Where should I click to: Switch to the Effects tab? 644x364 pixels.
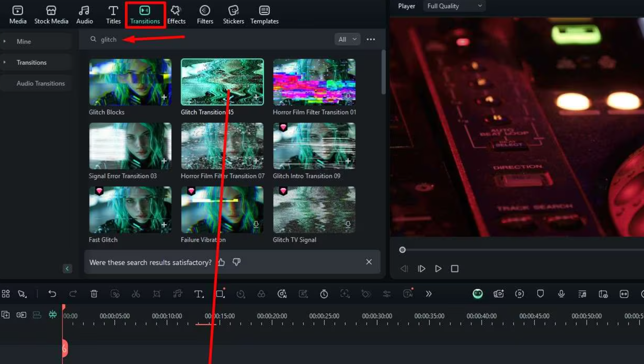click(x=176, y=14)
